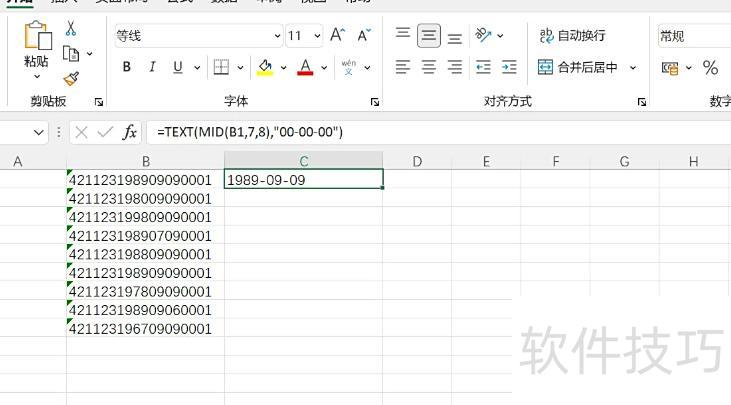The height and width of the screenshot is (405, 731).
Task: Open Insert Function fx dialog
Action: (x=129, y=132)
